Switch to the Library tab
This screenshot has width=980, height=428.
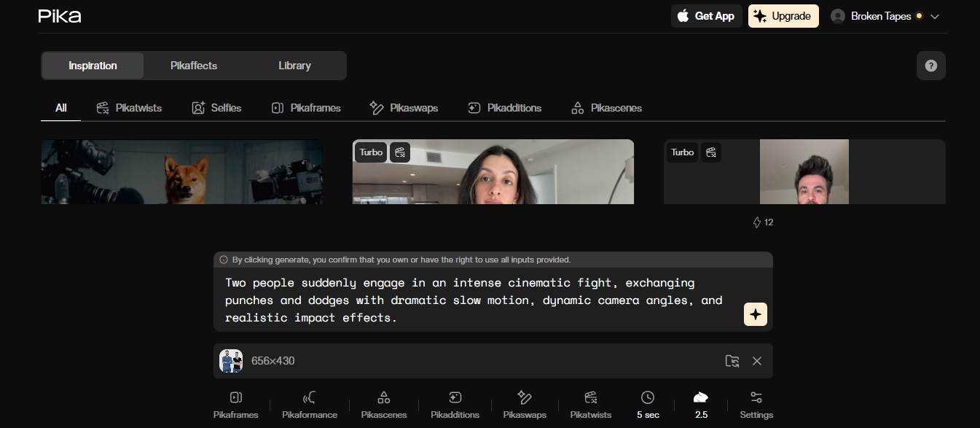coord(294,66)
